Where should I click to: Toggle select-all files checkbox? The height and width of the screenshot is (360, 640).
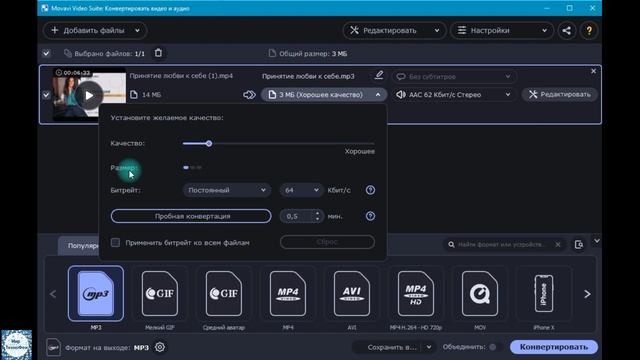46,53
